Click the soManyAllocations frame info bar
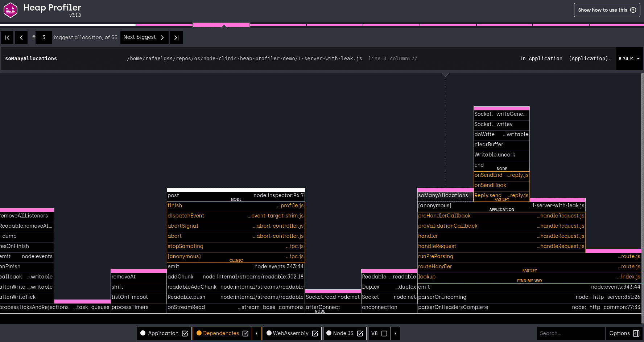Screen dimensions: 644x342 tap(31, 58)
